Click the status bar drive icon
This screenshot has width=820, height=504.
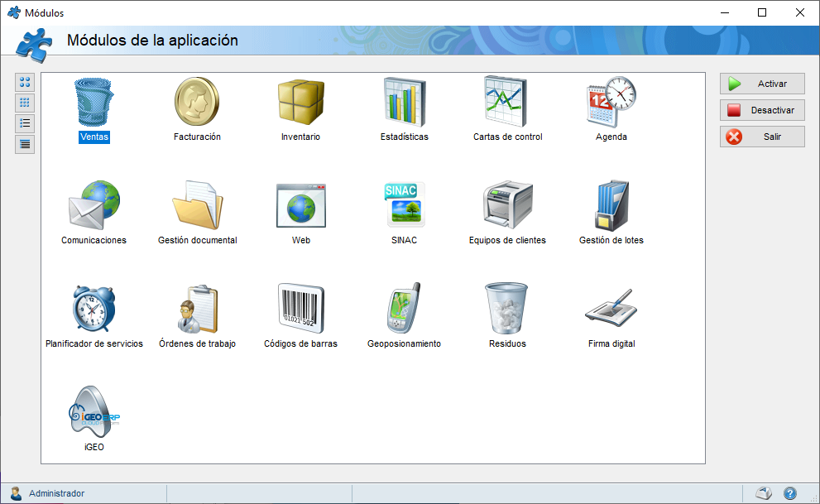point(764,493)
